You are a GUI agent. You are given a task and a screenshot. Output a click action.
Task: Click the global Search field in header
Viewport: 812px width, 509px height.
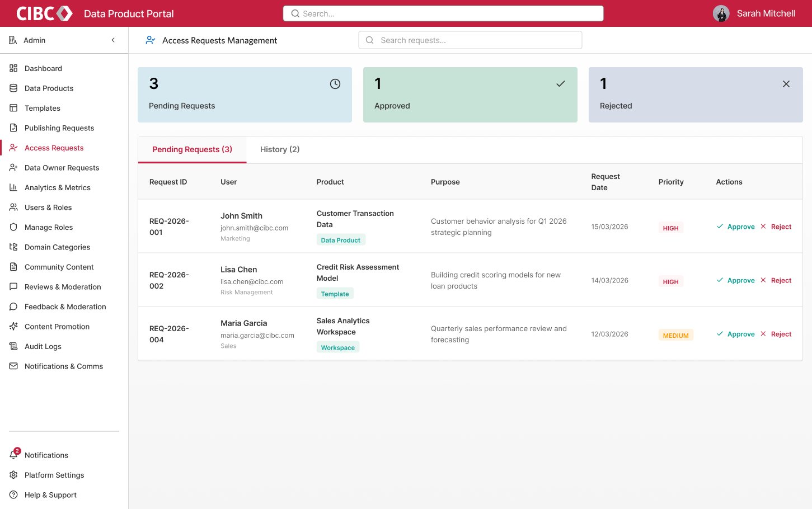click(443, 13)
